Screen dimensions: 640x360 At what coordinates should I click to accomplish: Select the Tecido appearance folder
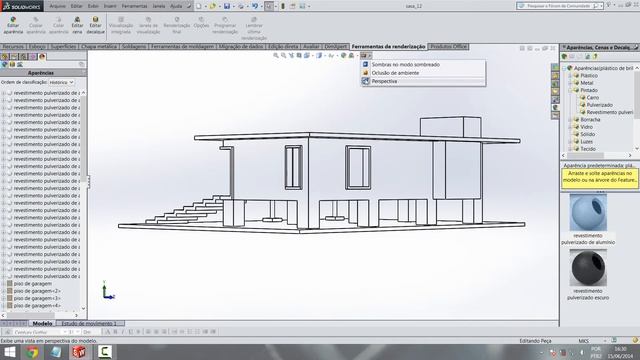pyautogui.click(x=588, y=149)
